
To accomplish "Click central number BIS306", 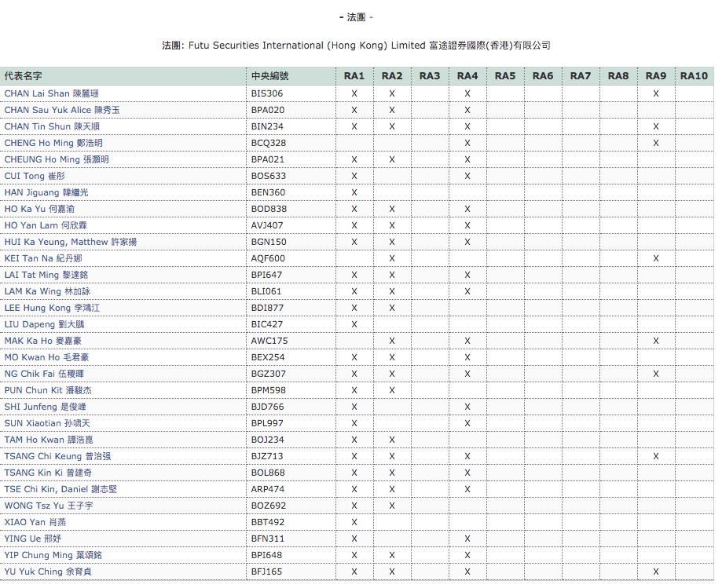I will click(267, 93).
